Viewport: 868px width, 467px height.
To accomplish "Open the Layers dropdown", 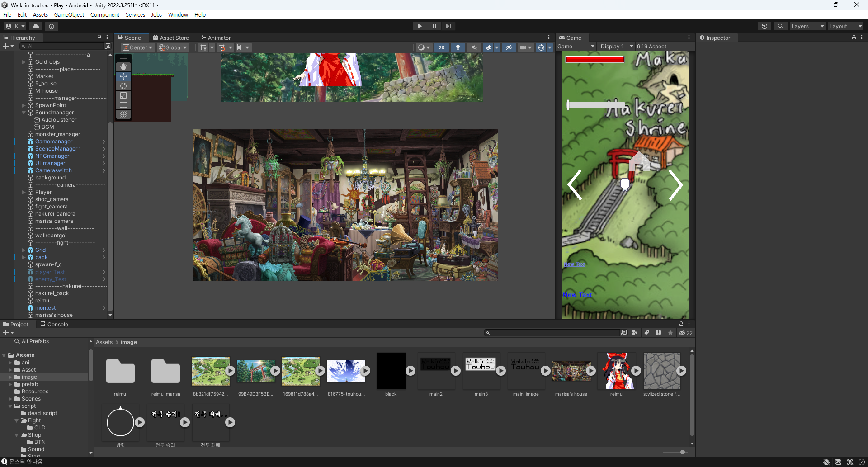I will click(x=807, y=26).
